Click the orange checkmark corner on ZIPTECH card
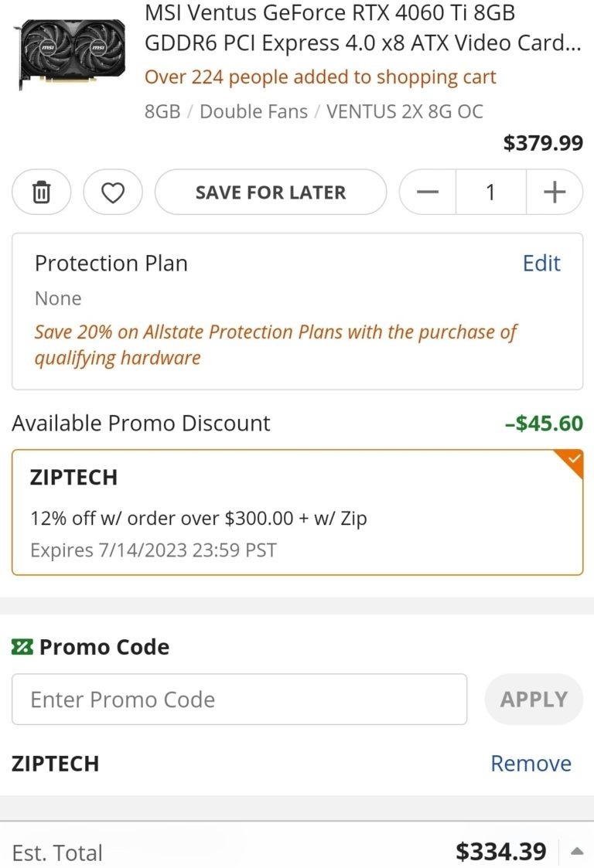Screen dimensions: 594x868 (x=572, y=460)
